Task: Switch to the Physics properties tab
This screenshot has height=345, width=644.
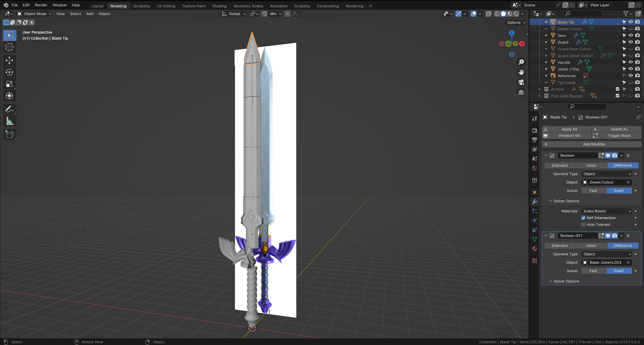Action: coord(534,220)
